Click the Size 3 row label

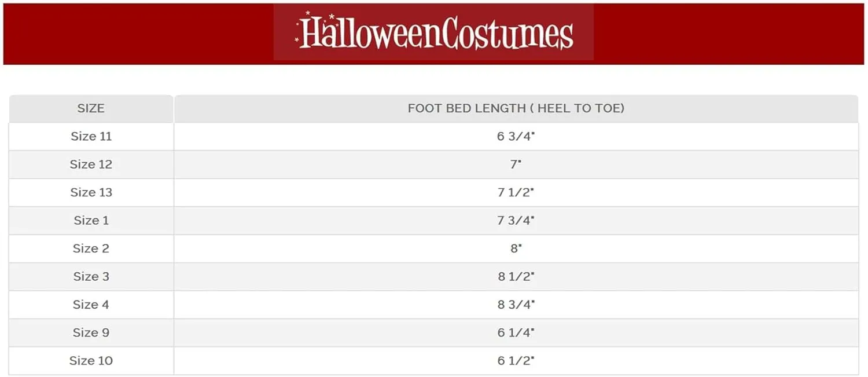91,276
